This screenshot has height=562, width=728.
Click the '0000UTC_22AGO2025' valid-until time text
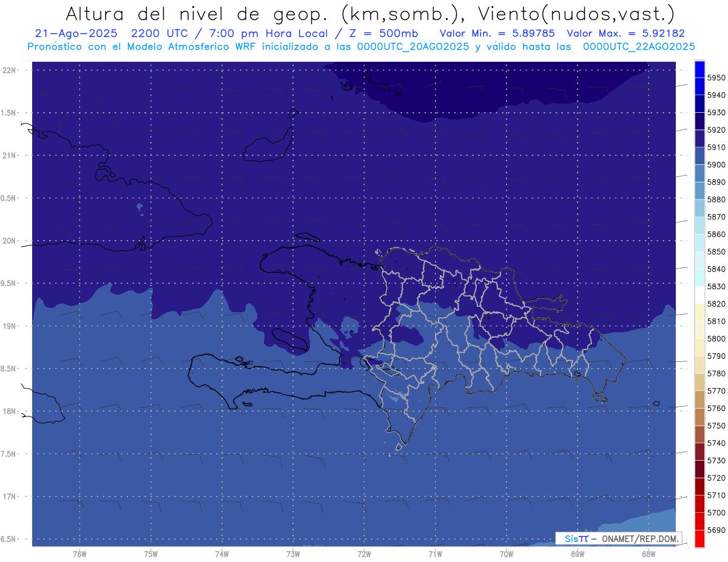639,47
